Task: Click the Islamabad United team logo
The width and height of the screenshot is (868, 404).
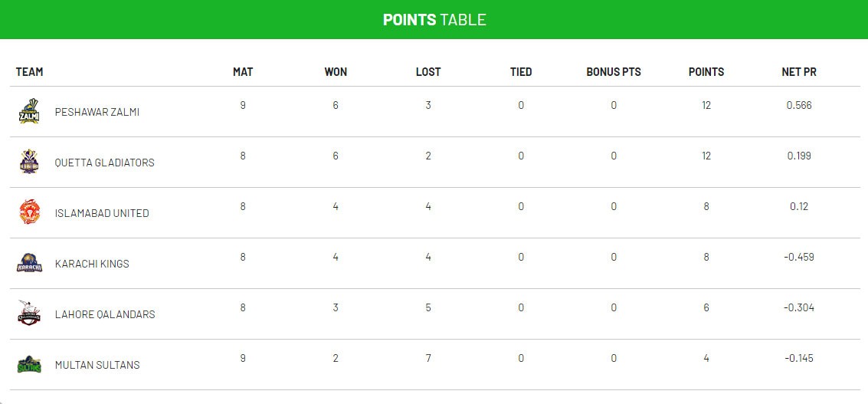Action: coord(29,212)
